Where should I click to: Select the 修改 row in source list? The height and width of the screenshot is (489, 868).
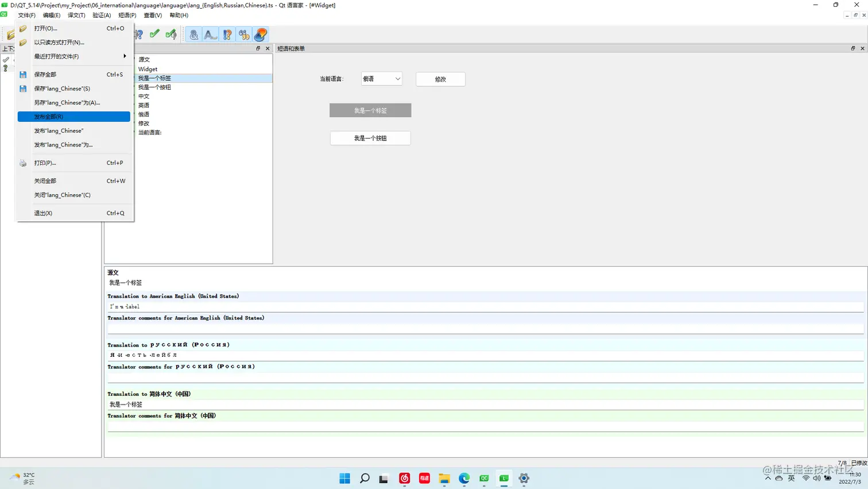[x=204, y=124]
